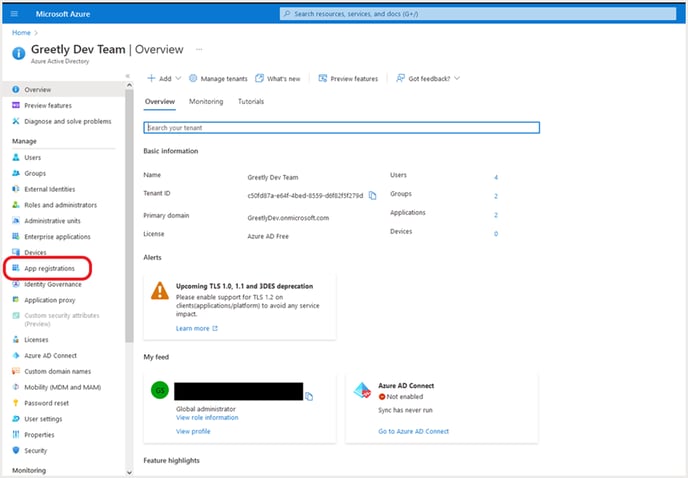Open View profile link

(x=193, y=431)
